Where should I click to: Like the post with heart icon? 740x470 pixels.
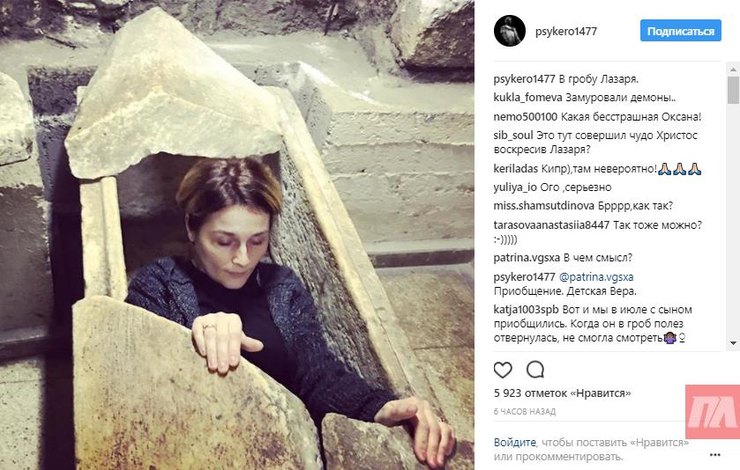(503, 370)
